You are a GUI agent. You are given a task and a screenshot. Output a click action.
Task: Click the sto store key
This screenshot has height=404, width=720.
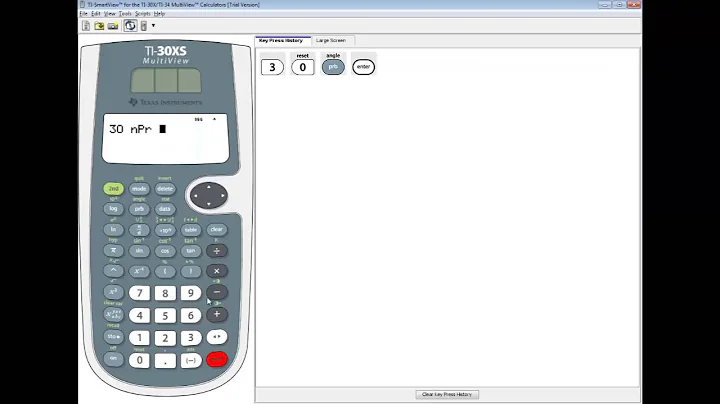[113, 337]
